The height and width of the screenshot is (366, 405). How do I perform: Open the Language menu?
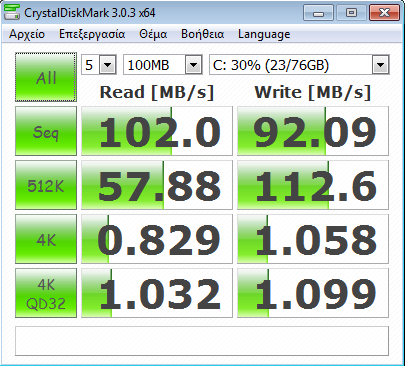264,34
